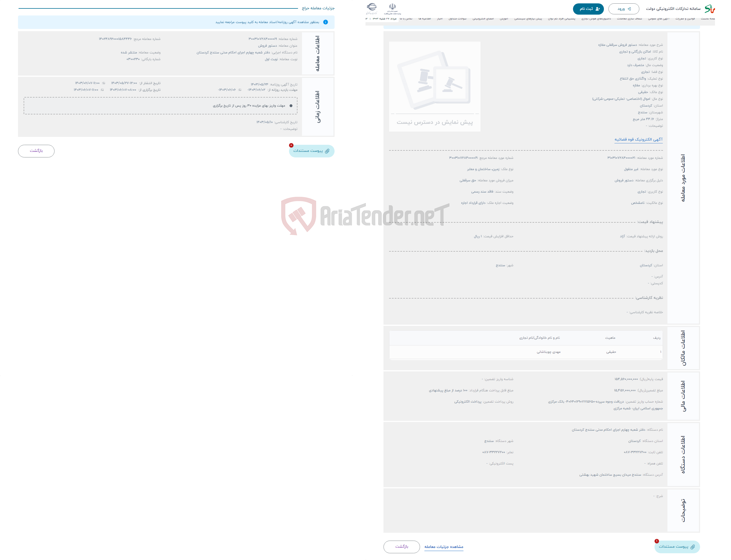This screenshot has height=560, width=731.
Task: Click the info icon next to the blue notification bar
Action: coord(326,23)
